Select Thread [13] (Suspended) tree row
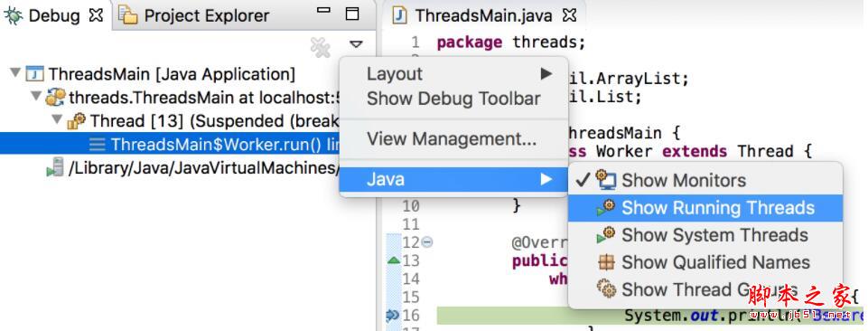 [203, 121]
